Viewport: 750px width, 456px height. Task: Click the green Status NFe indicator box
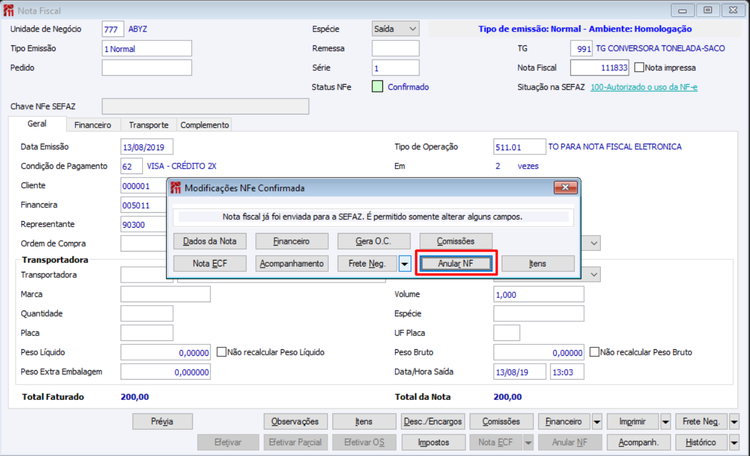click(x=377, y=87)
